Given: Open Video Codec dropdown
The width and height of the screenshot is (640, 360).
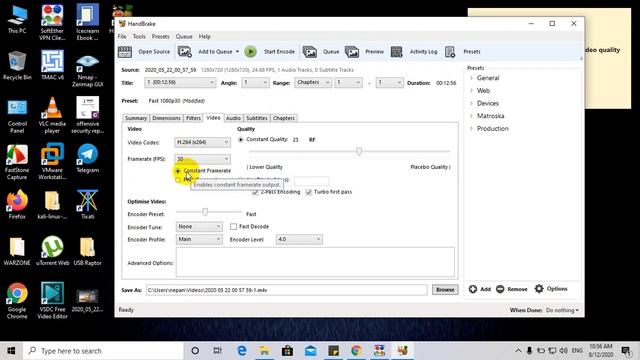Looking at the screenshot, I should pos(202,142).
